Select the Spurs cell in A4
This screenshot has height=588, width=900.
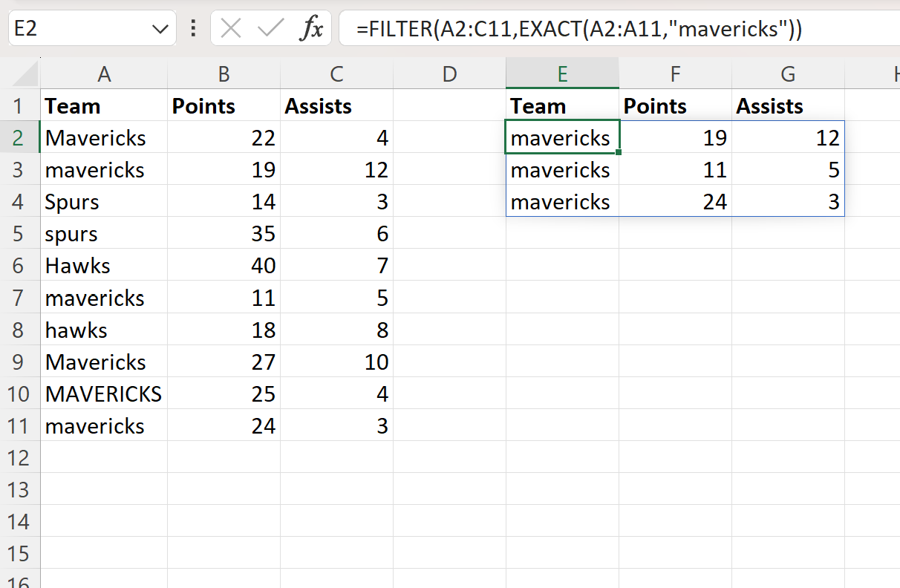pyautogui.click(x=104, y=201)
